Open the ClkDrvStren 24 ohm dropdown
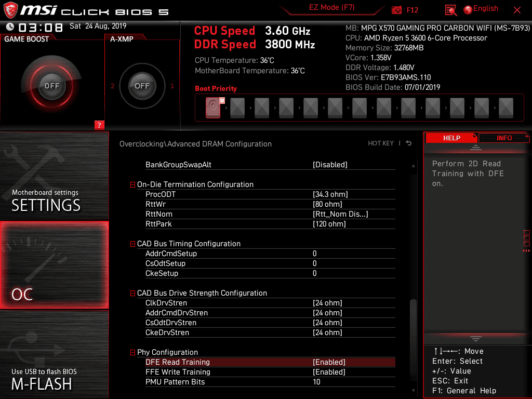 (327, 303)
